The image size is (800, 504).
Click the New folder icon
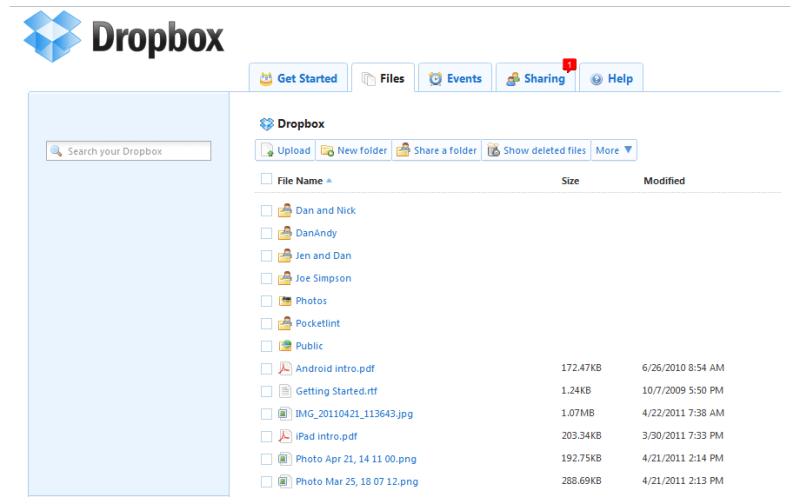(327, 150)
